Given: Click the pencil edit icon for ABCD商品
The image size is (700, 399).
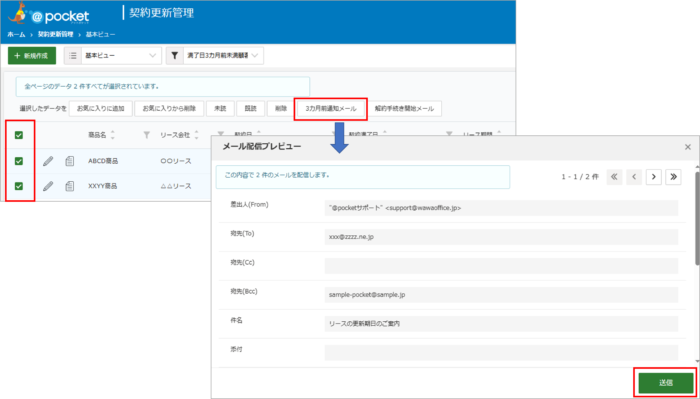Looking at the screenshot, I should [48, 161].
